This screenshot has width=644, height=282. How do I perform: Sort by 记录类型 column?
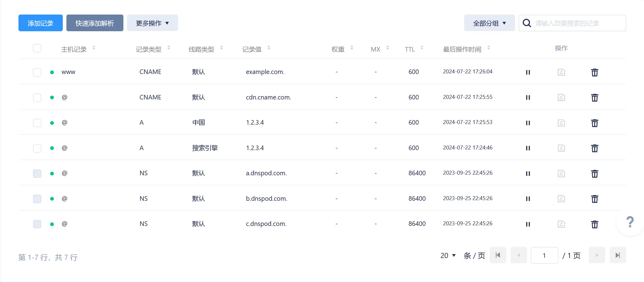169,48
